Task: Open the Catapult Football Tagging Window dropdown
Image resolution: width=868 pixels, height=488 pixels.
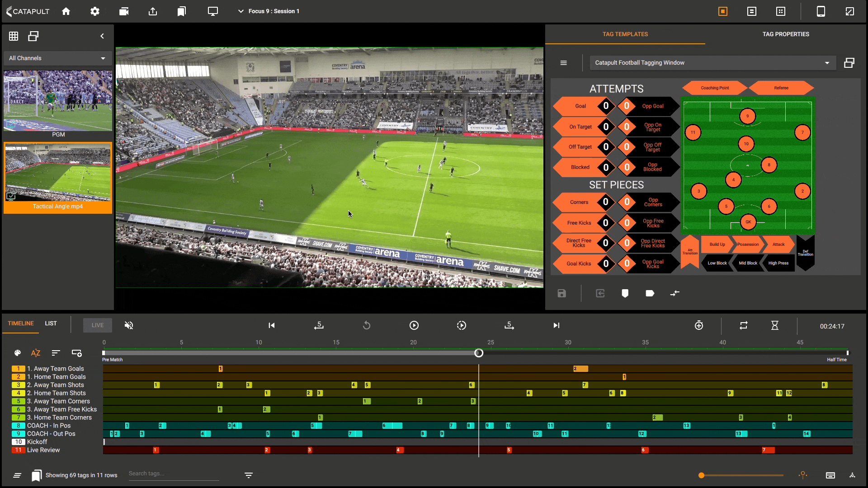Action: [713, 63]
